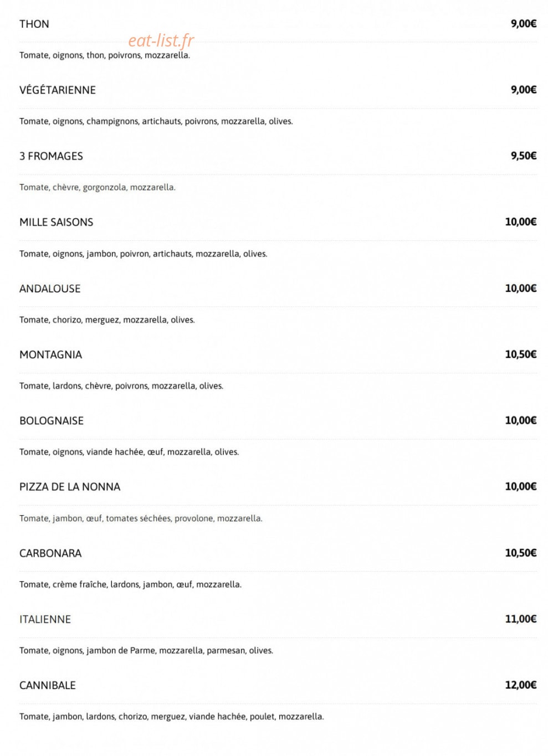Click the CANNIBALE ingredients description line
The image size is (548, 756).
(172, 717)
